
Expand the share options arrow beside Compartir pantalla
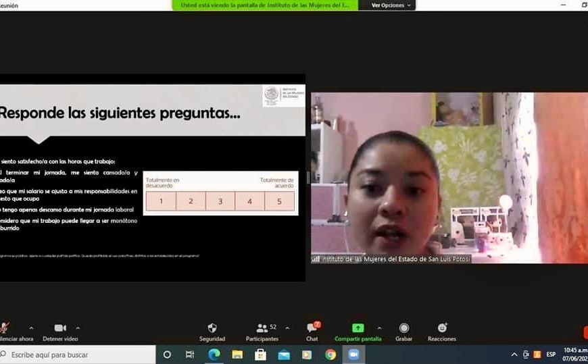coord(378,328)
